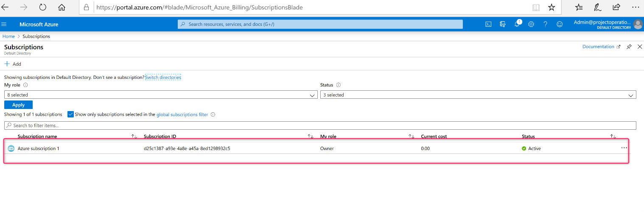Click the Active status cell

pos(531,148)
